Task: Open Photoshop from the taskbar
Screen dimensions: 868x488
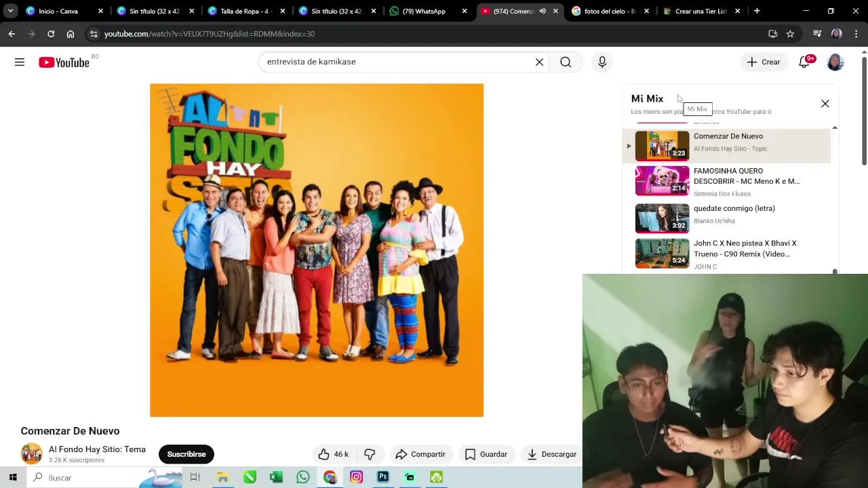Action: [x=383, y=477]
